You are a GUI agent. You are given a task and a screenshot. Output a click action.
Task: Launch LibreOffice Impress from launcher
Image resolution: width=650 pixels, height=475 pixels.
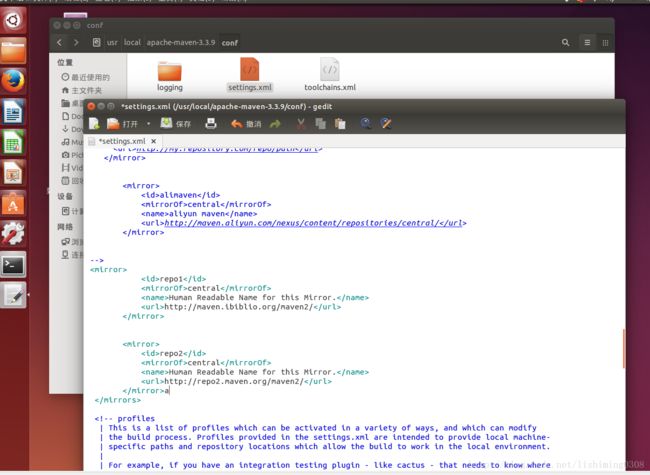13,173
